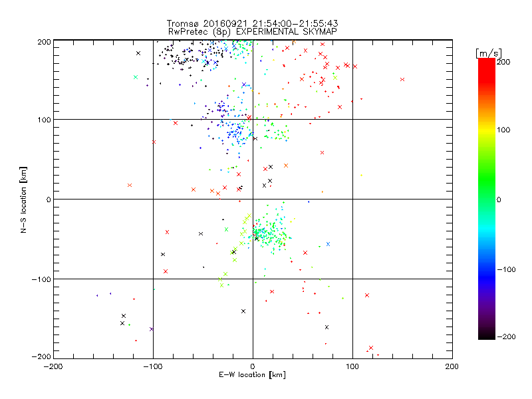Click the '-100' tick label on the N-S axis
The image size is (532, 399).
pos(41,279)
